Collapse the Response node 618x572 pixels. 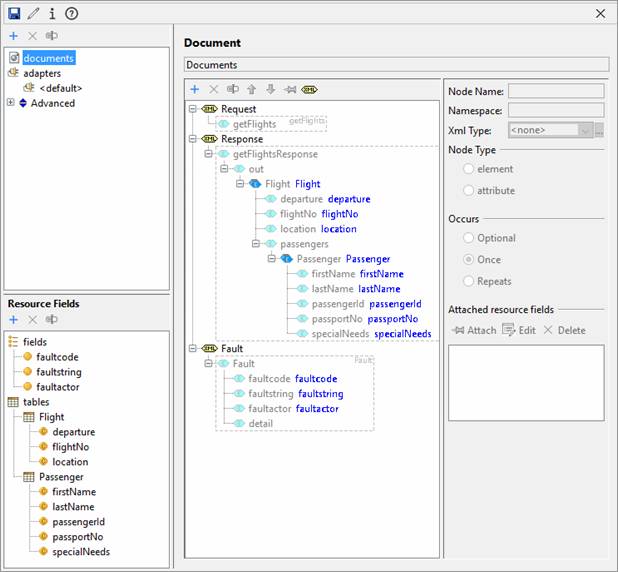pos(194,139)
